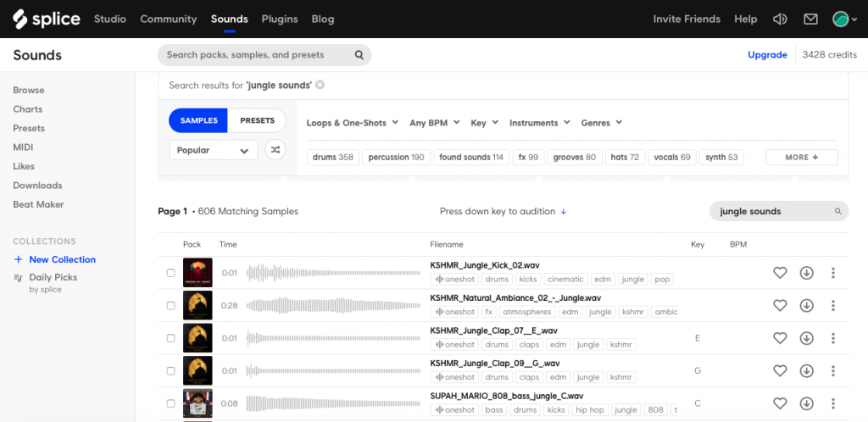Click the search magnifier in top search bar

(359, 55)
